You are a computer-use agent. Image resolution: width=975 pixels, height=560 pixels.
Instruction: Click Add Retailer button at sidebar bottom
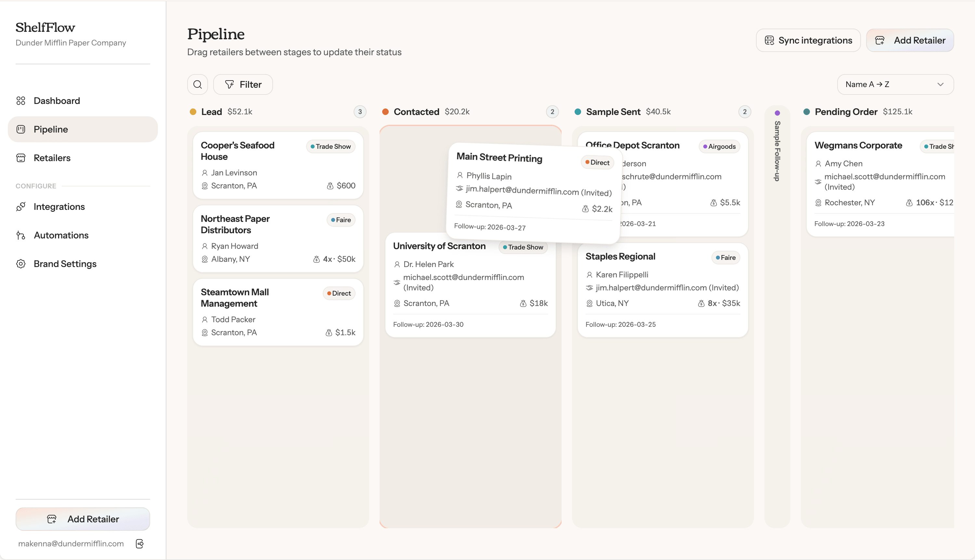tap(83, 519)
